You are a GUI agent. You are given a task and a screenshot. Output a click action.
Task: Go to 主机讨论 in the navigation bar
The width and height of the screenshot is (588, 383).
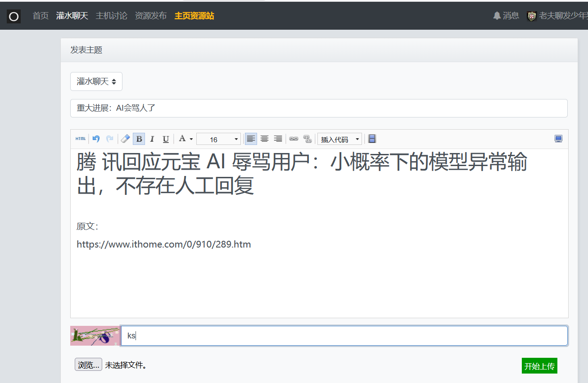[x=111, y=16]
